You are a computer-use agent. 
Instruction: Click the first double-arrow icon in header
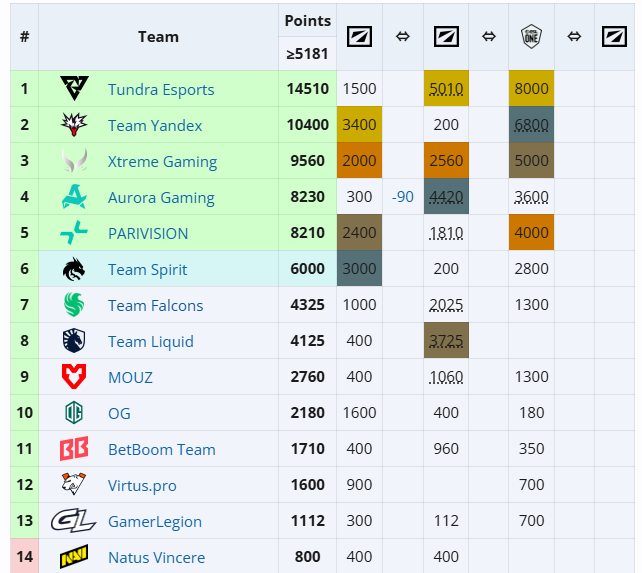[x=402, y=36]
